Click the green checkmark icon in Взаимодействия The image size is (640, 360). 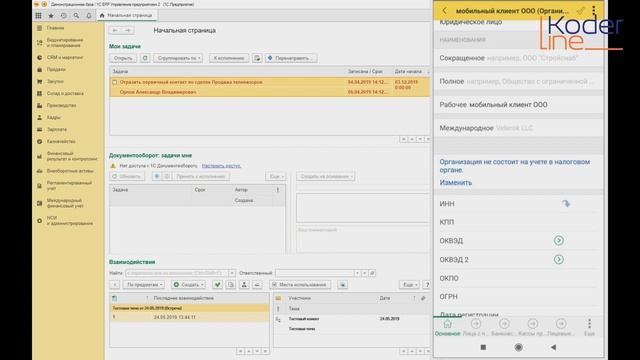(x=217, y=284)
